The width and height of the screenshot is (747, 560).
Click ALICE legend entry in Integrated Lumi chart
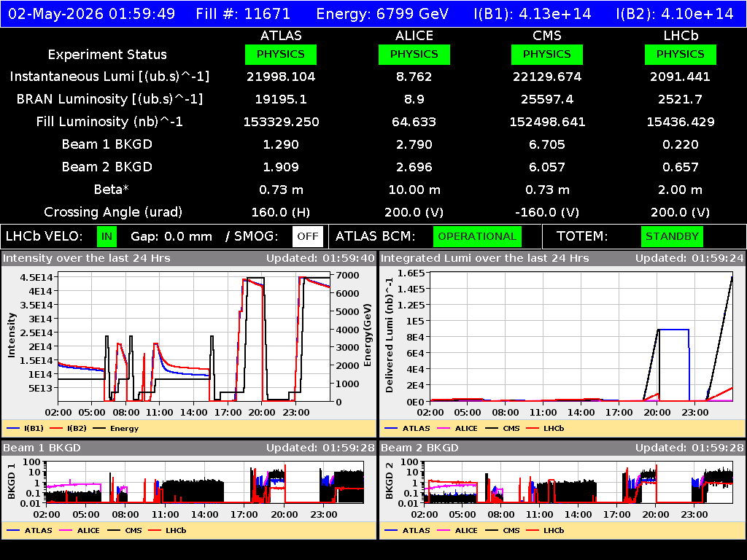tap(457, 429)
